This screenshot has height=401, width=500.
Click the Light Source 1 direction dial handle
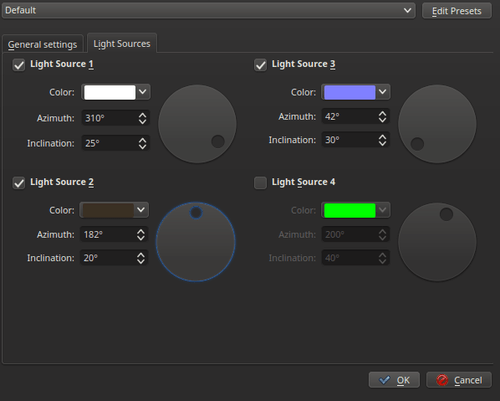click(x=218, y=141)
